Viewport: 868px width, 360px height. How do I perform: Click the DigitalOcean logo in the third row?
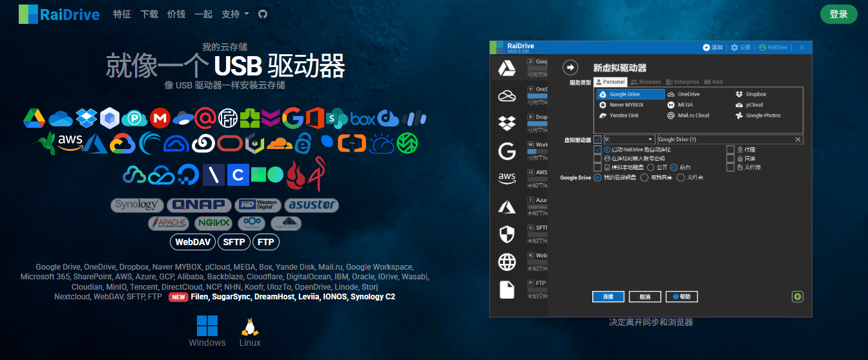click(x=188, y=174)
